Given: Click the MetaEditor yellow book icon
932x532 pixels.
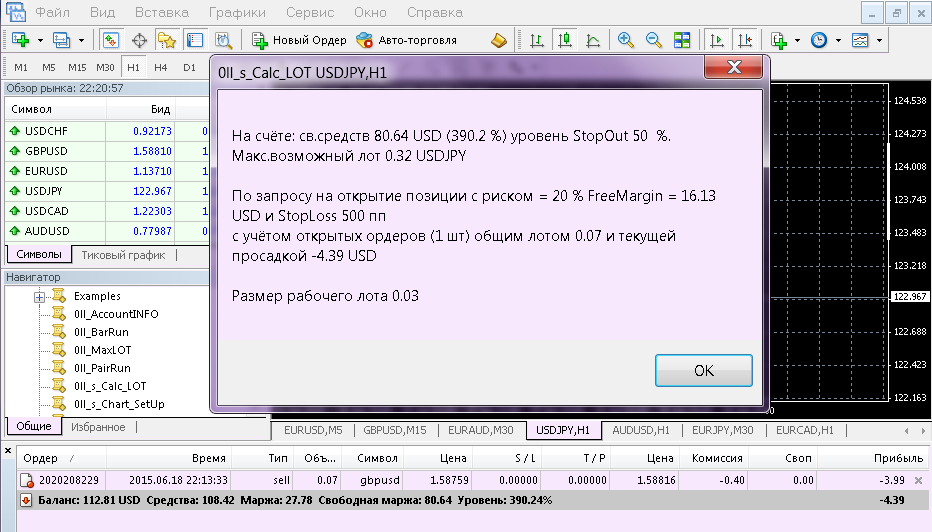Looking at the screenshot, I should 499,40.
